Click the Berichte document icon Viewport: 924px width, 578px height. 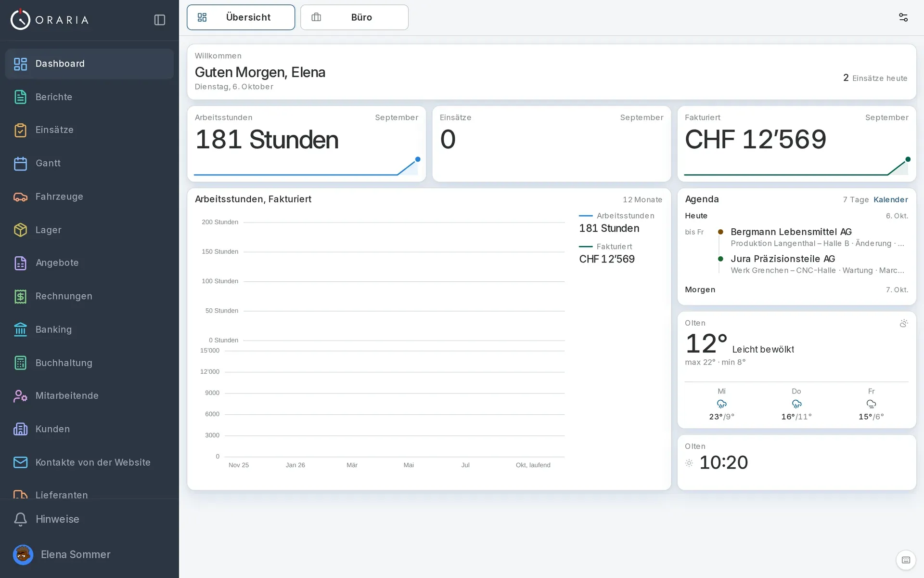(20, 97)
